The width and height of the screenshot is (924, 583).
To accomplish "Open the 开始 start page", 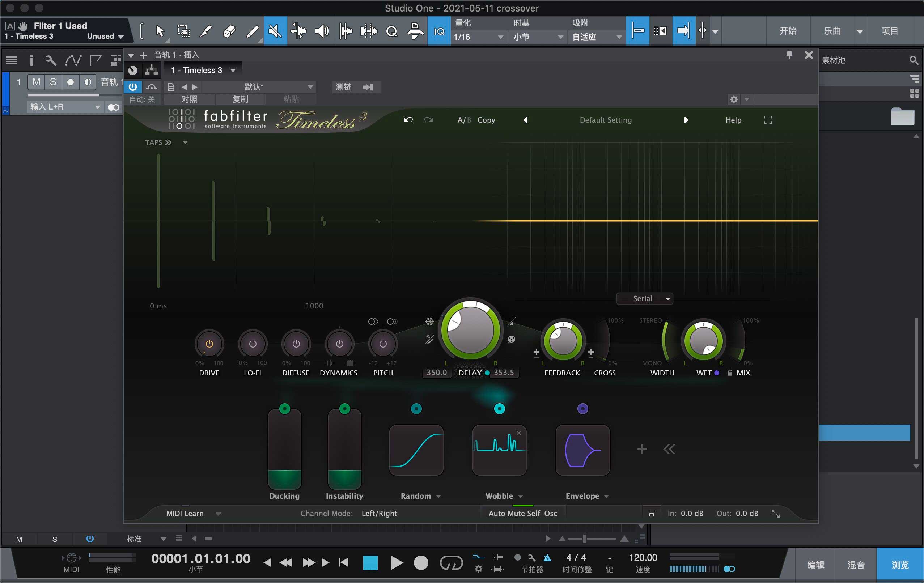I will coord(788,31).
